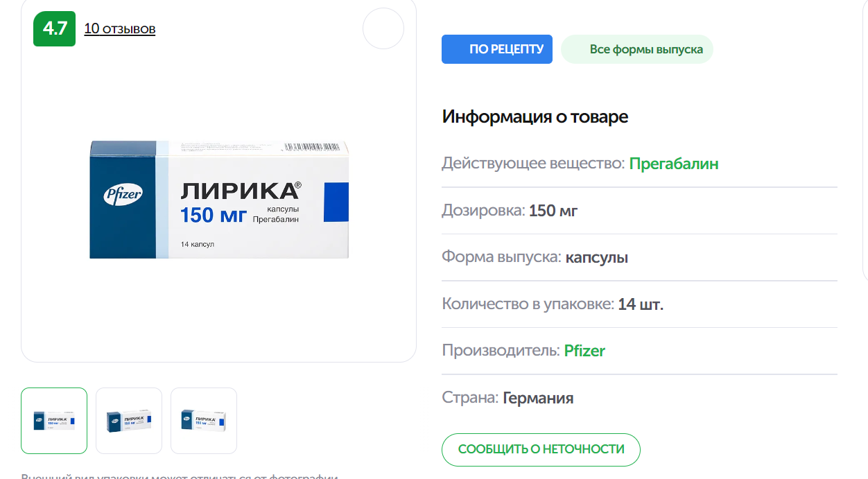
Task: Open the Прегабалин active substance link
Action: coord(673,164)
